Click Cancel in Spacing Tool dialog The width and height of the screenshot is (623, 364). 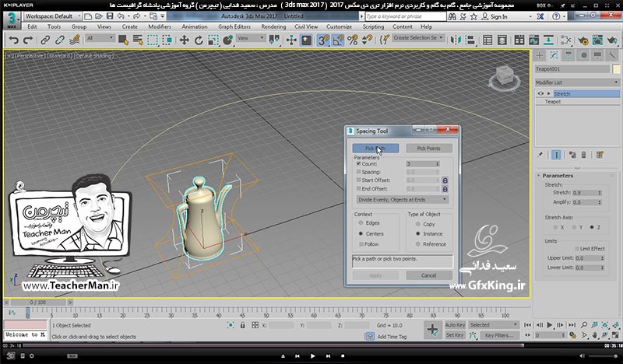point(429,275)
